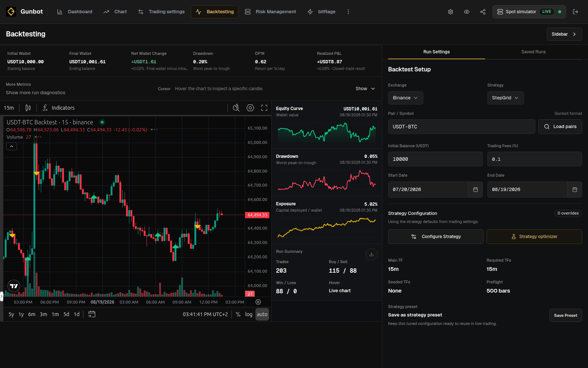The image size is (588, 368).
Task: Click the Initial Balance input field
Action: [435, 159]
